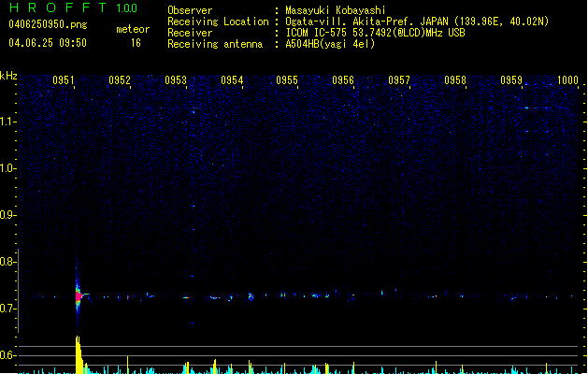Click the 0.8 kHz axis label
This screenshot has height=374, width=588.
(x=7, y=262)
